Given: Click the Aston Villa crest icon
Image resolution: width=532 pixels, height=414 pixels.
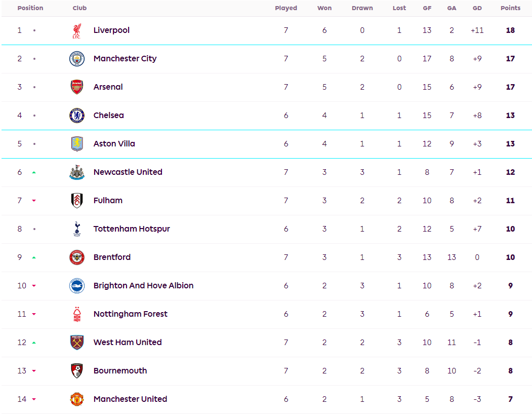Looking at the screenshot, I should tap(76, 144).
